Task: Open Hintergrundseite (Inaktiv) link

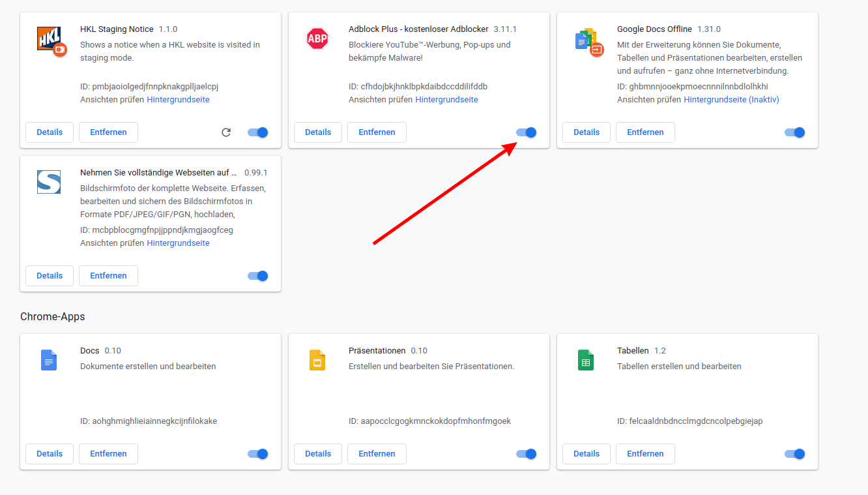Action: coord(731,100)
